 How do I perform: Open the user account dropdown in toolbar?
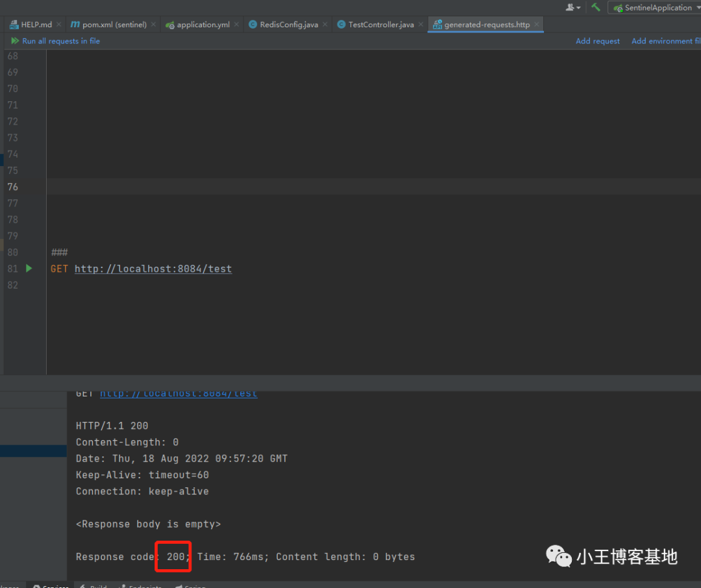[573, 7]
